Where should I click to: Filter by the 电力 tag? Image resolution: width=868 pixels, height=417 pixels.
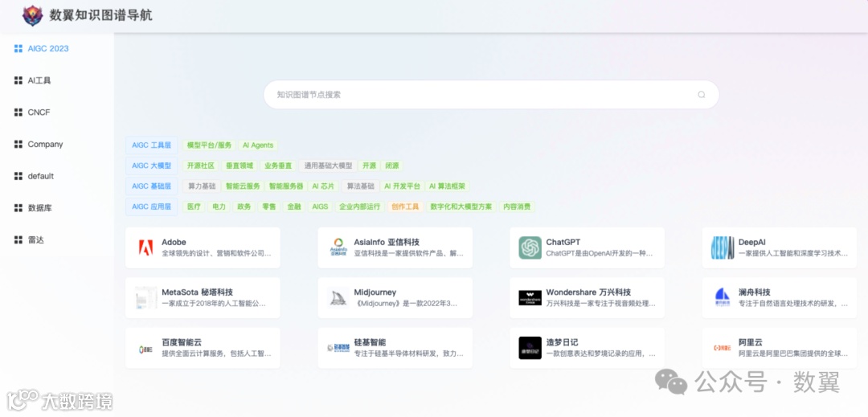[x=219, y=206]
